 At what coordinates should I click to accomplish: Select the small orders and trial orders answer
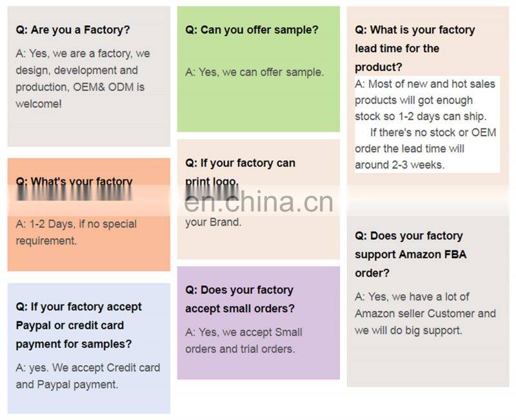tap(244, 341)
